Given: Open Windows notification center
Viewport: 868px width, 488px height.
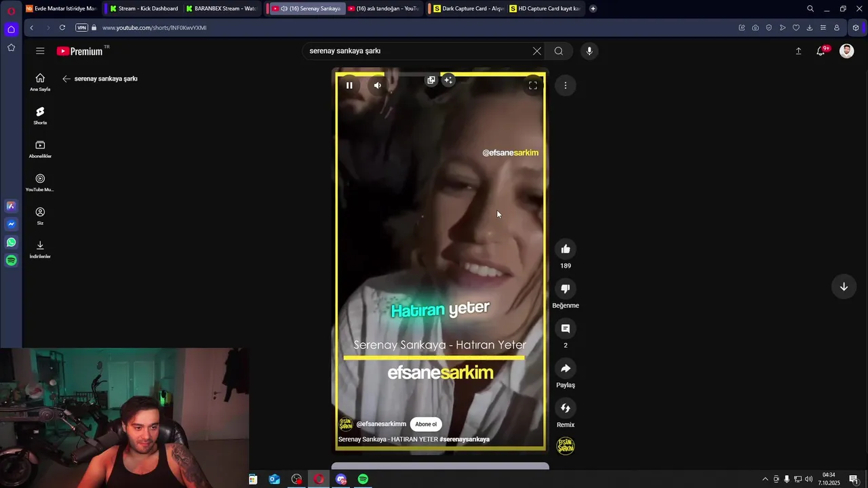Looking at the screenshot, I should 854,479.
